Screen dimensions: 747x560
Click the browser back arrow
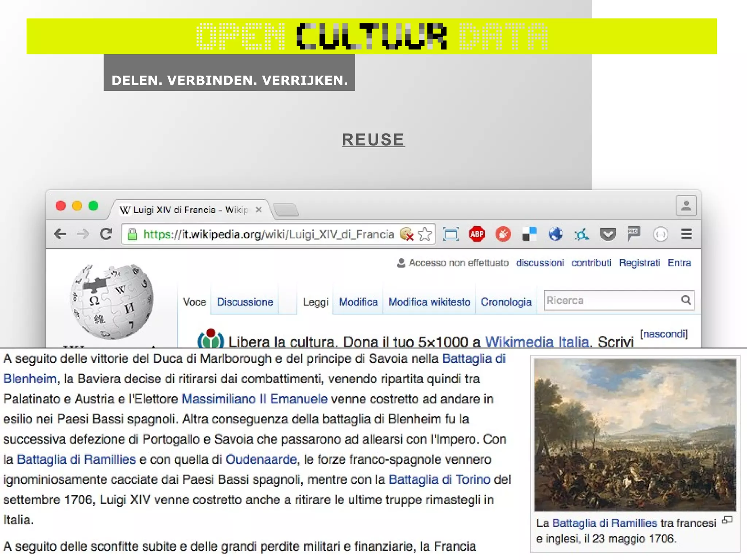(x=60, y=234)
